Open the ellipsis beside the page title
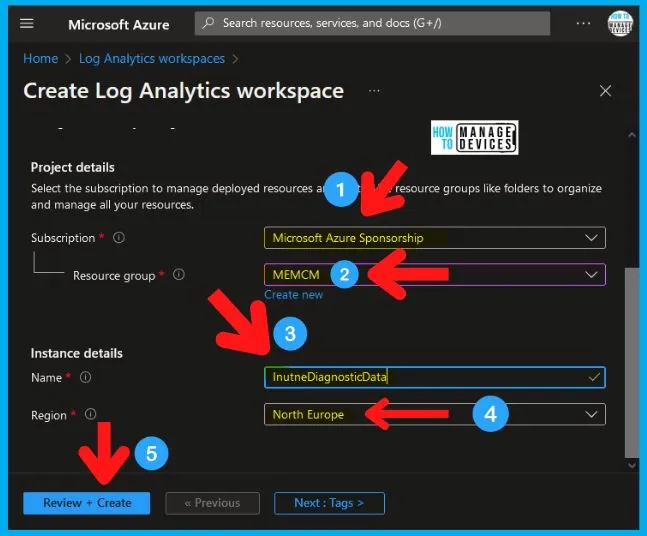The width and height of the screenshot is (647, 536). tap(374, 91)
